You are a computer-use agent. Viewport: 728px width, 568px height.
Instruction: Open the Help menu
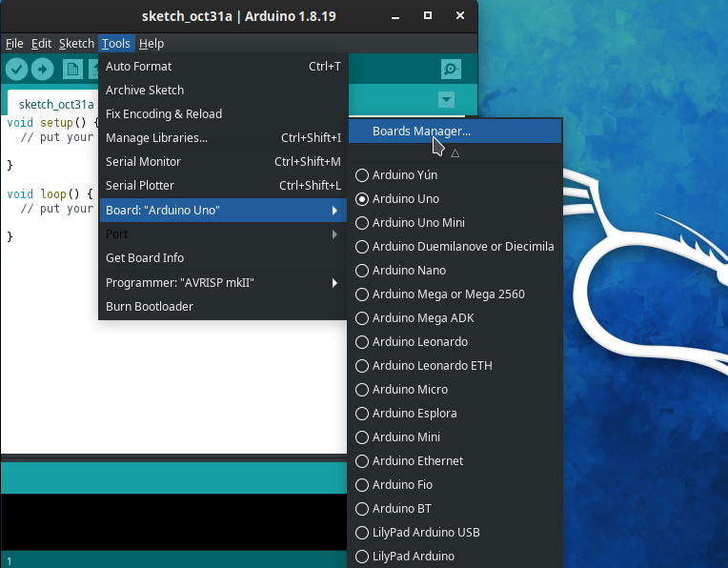152,44
